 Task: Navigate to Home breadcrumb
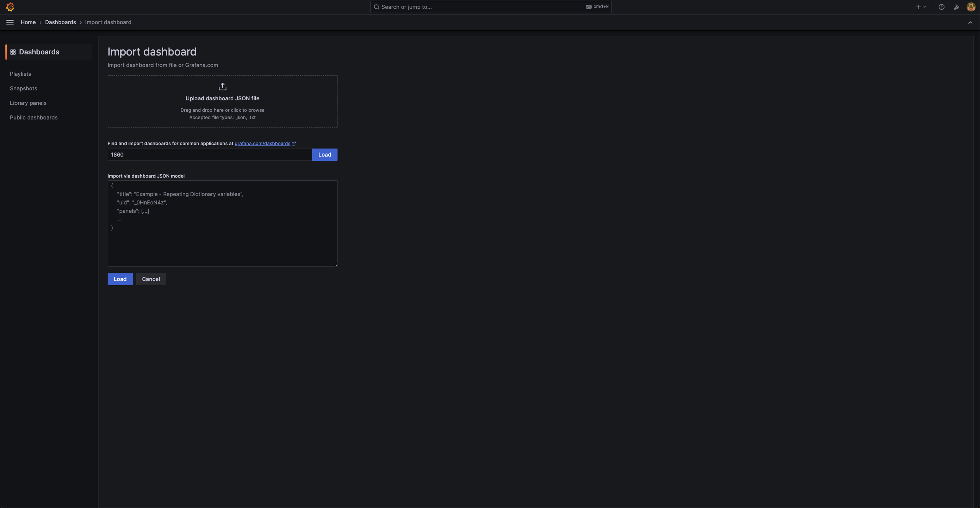coord(28,22)
